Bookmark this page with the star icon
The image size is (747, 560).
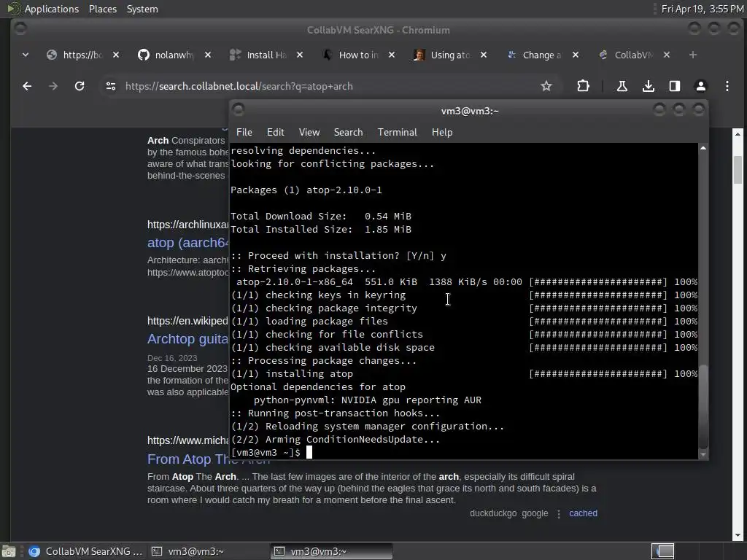coord(546,86)
